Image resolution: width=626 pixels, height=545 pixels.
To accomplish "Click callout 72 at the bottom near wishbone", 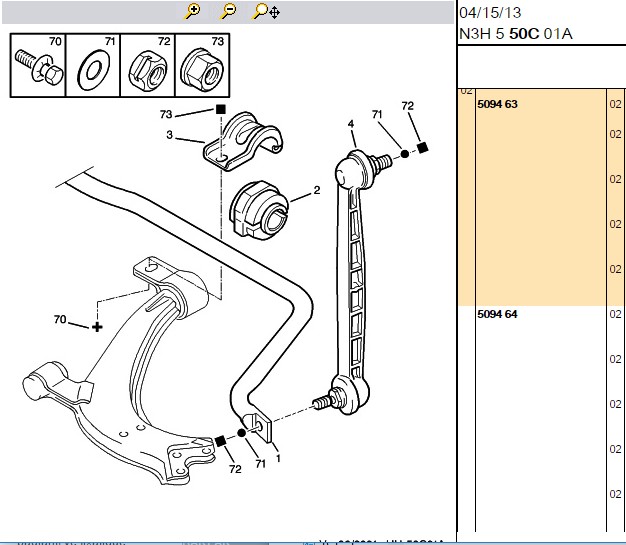I will (235, 469).
